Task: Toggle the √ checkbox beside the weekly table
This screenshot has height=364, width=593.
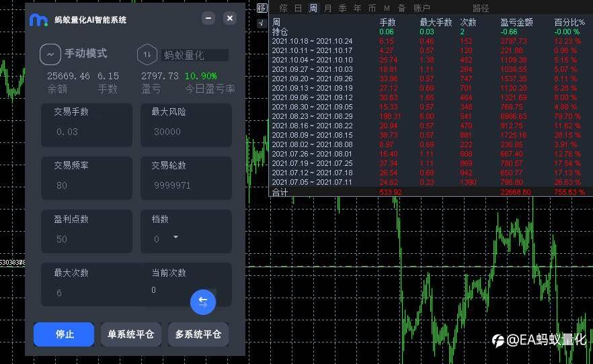Action: pos(262,23)
